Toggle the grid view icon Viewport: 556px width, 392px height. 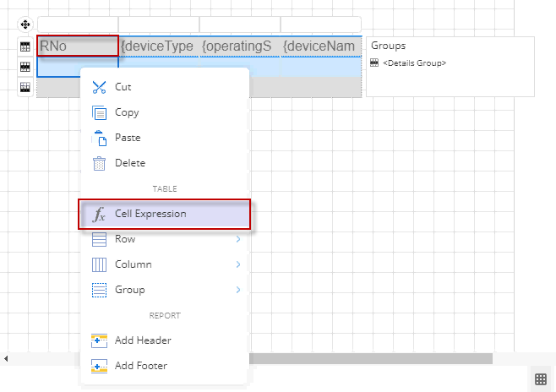541,379
